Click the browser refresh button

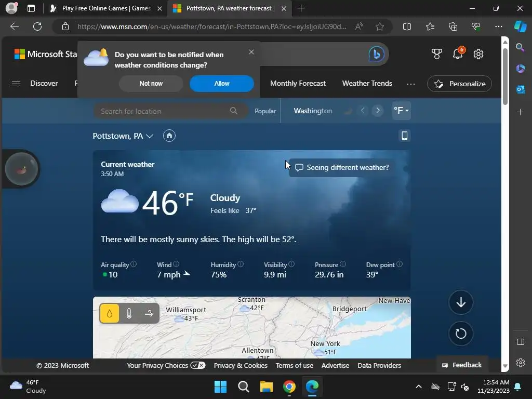click(x=37, y=26)
